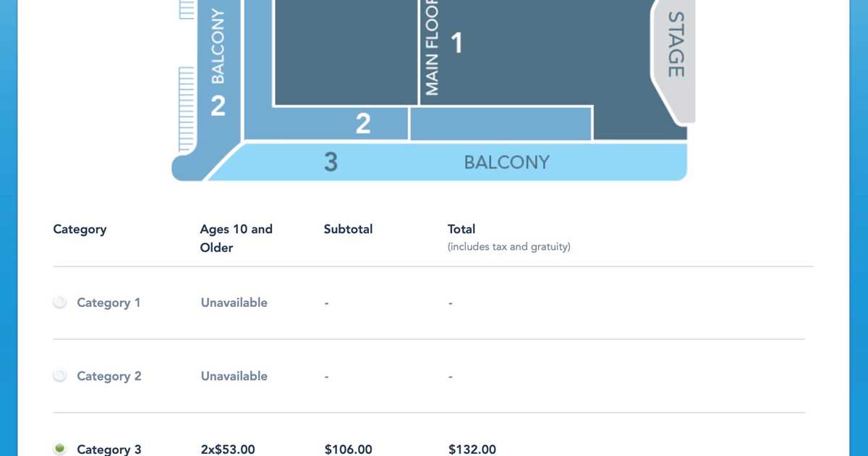The height and width of the screenshot is (456, 868).
Task: Click the Stage area on the seating map
Action: 674,58
